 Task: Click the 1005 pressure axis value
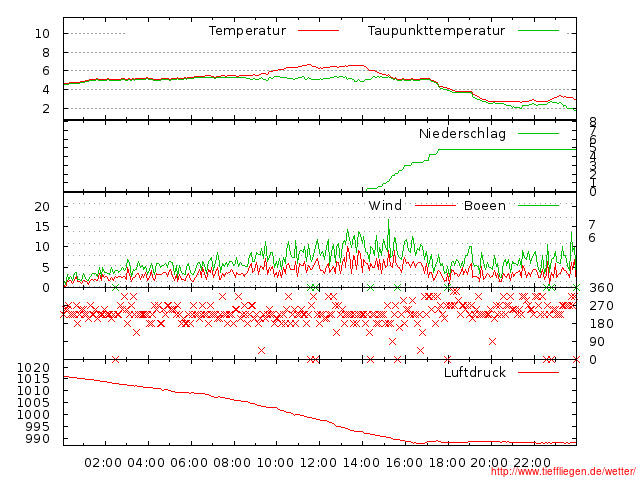click(x=33, y=402)
